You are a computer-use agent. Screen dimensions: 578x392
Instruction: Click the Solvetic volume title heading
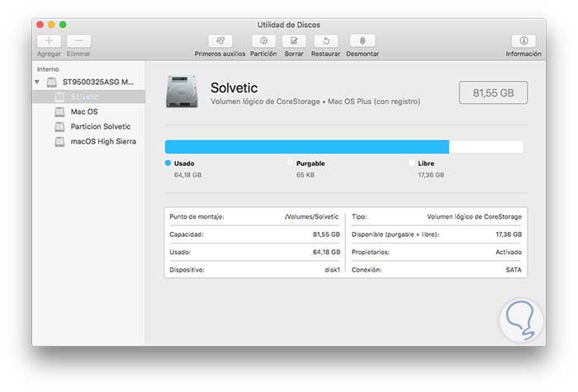(234, 87)
